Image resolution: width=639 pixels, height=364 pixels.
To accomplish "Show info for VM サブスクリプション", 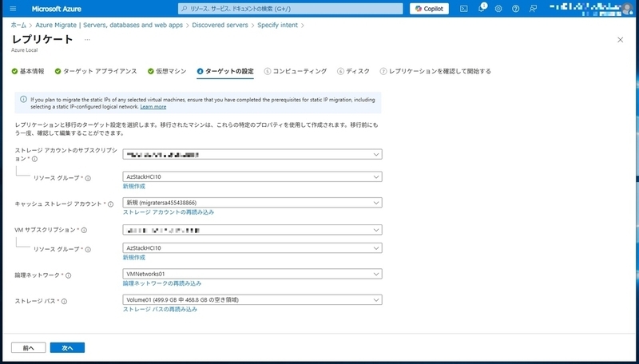I will pyautogui.click(x=84, y=231).
